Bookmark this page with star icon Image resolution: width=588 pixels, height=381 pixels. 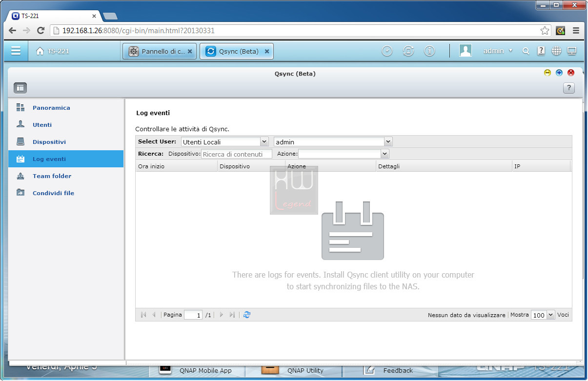[545, 31]
